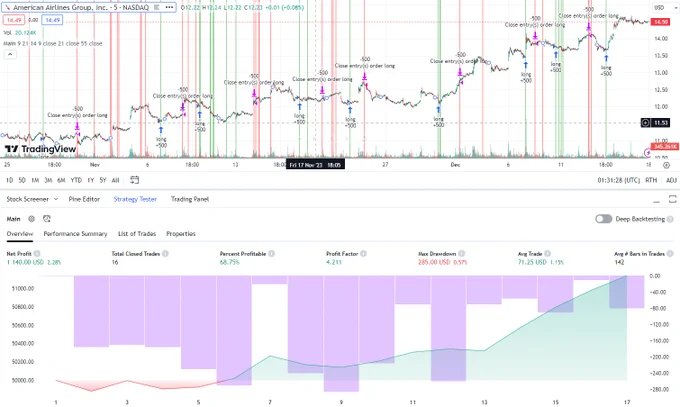Click info icon beside Deep Backtesting
The height and width of the screenshot is (407, 680).
pyautogui.click(x=670, y=219)
